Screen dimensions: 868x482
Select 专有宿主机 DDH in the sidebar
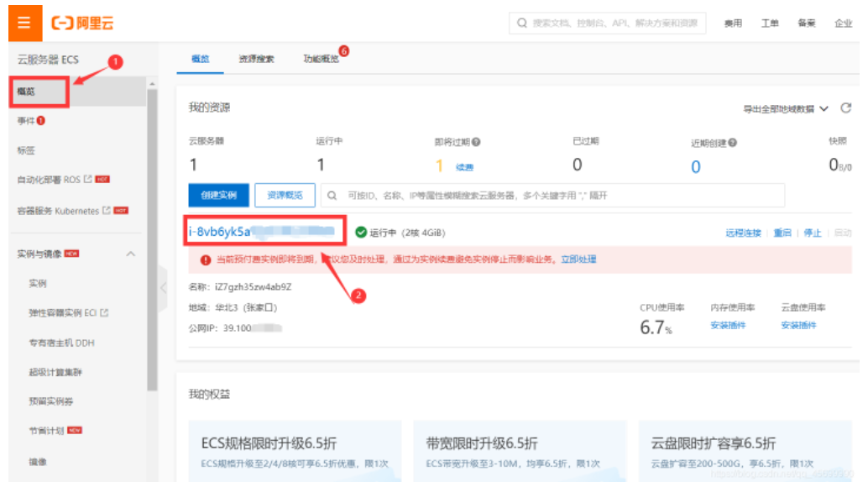click(61, 343)
